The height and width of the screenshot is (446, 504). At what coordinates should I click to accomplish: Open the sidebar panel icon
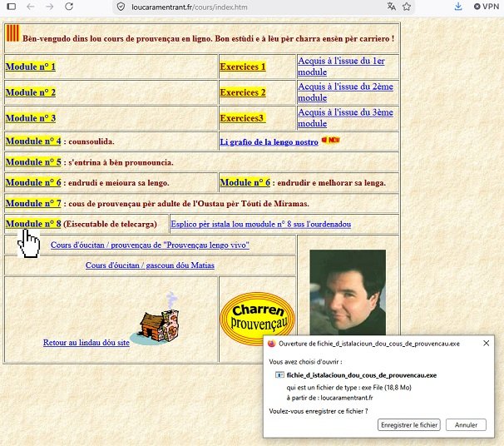12,7
